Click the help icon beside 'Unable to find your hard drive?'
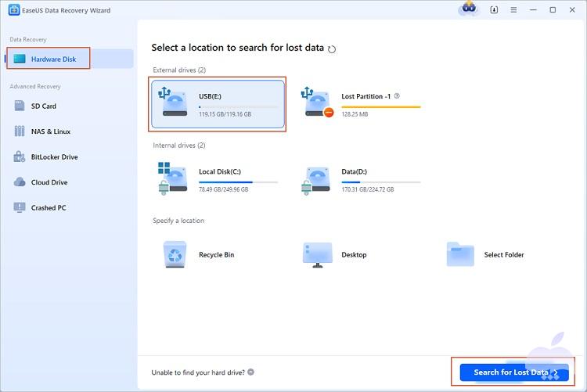Screen dimensions: 587x392 250,372
